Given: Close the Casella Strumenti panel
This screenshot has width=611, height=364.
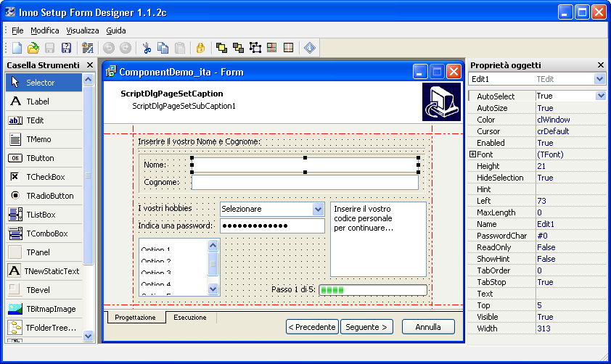Looking at the screenshot, I should [x=90, y=65].
